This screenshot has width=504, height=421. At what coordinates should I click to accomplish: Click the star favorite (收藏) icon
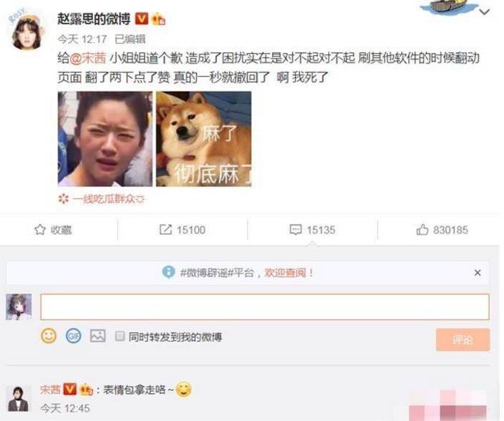click(40, 229)
